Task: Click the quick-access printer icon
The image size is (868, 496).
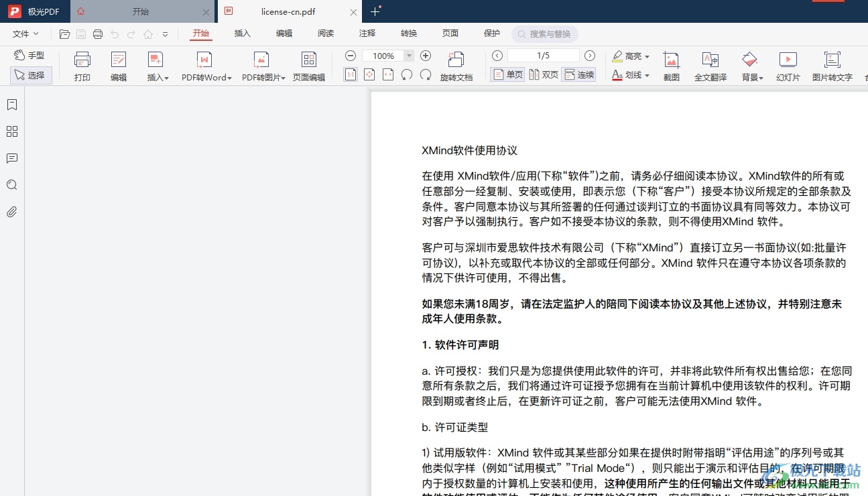Action: coord(98,34)
